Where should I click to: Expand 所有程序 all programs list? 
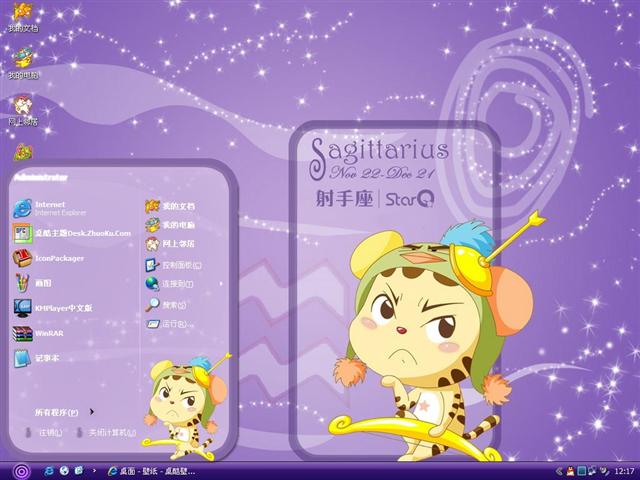click(x=64, y=412)
